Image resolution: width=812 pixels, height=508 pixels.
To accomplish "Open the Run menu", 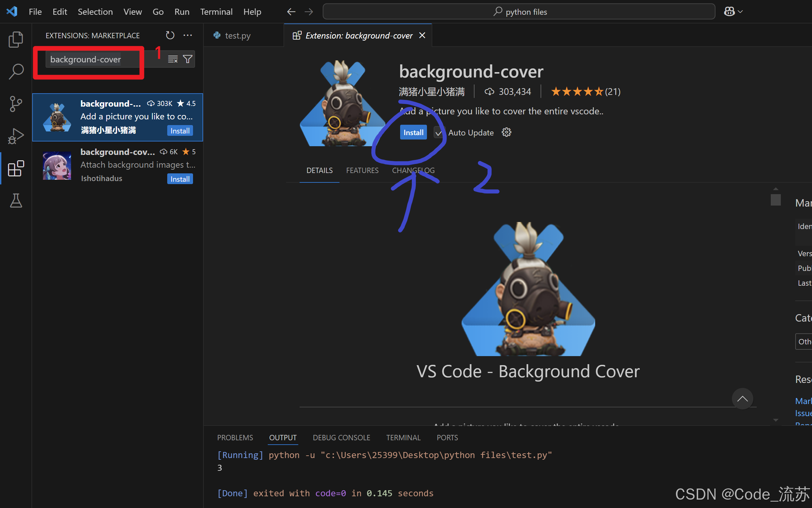I will (x=182, y=12).
